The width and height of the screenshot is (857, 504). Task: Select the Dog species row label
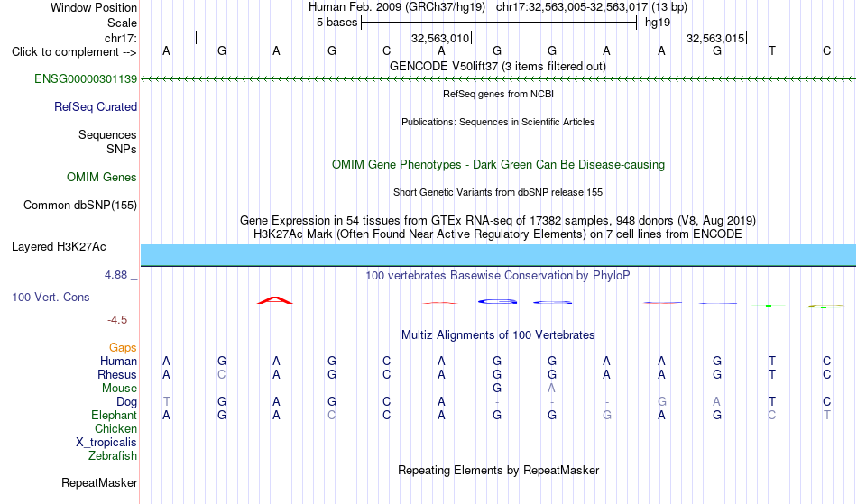(x=126, y=401)
